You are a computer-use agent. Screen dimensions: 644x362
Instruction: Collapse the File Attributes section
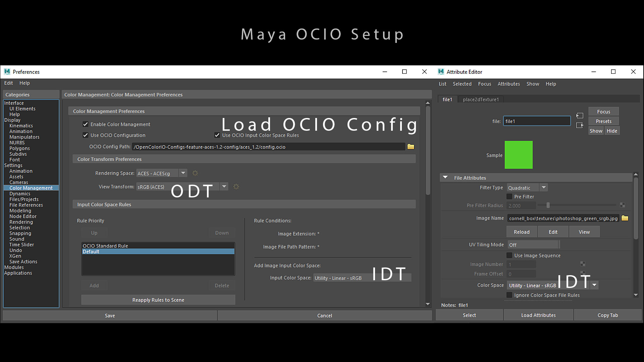coord(445,178)
